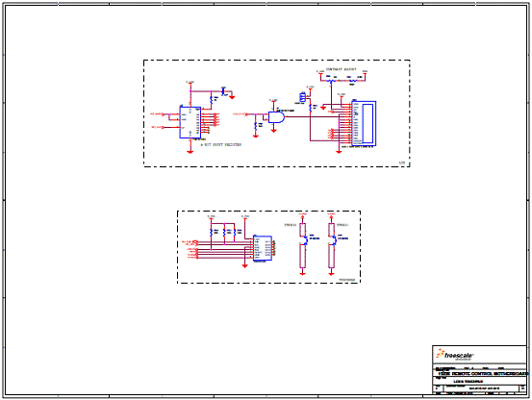
Task: Click the second touchpad electrode transistor symbol
Action: click(334, 240)
